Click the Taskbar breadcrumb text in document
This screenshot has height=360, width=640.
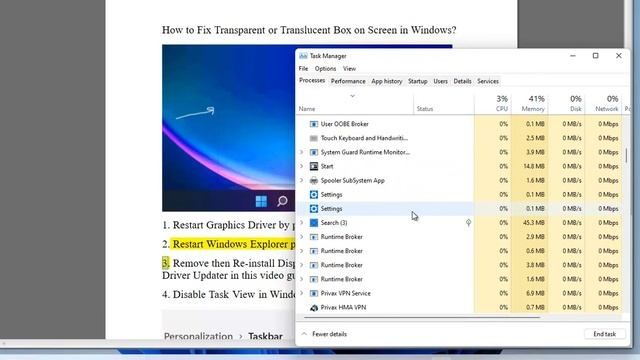(x=265, y=336)
